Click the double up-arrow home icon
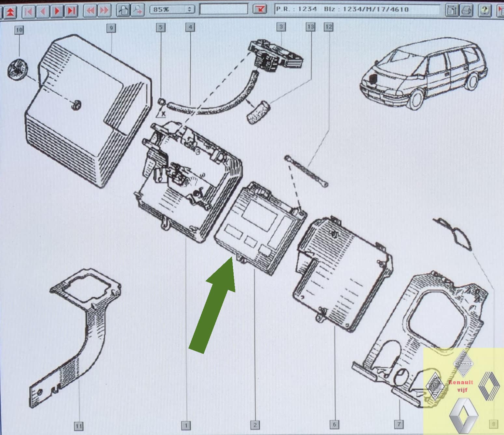 pyautogui.click(x=10, y=11)
